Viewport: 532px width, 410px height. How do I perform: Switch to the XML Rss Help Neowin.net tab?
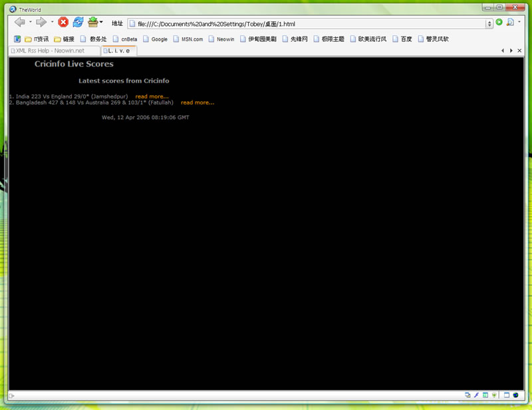point(51,51)
